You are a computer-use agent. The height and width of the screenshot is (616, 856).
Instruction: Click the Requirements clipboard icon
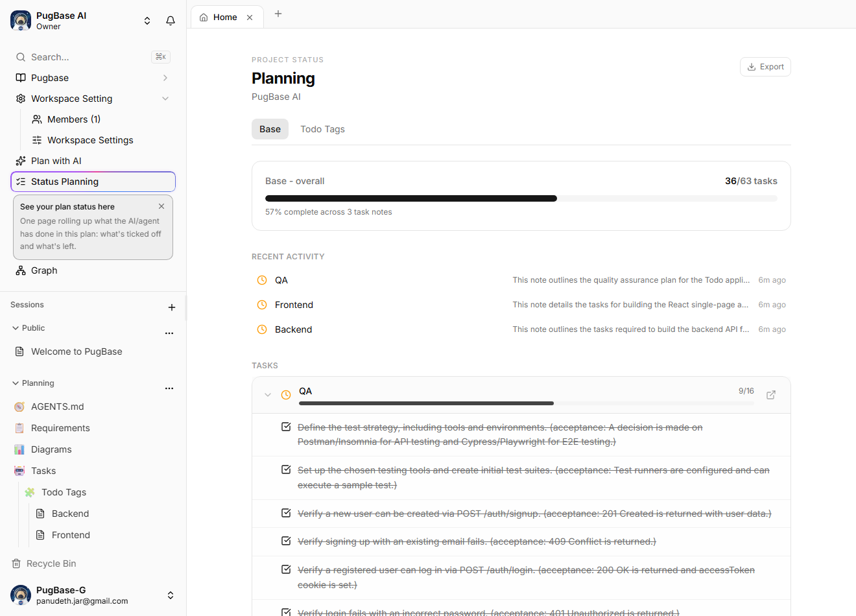tap(19, 428)
